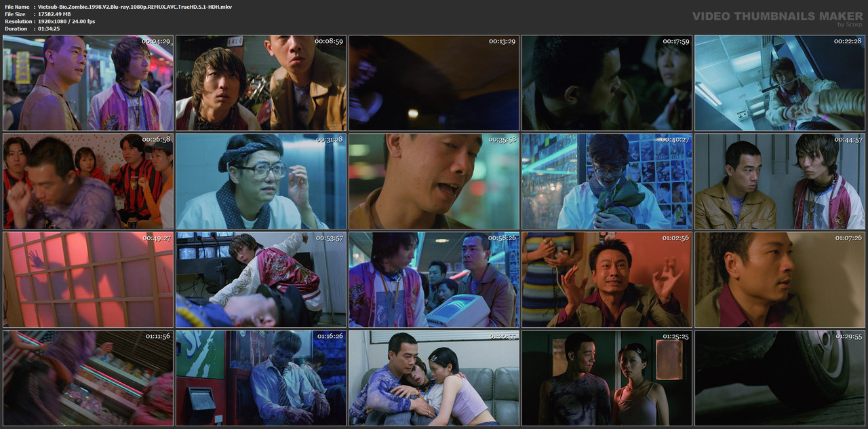The width and height of the screenshot is (868, 429).
Task: Select the close-up frame at 00:35:58
Action: [434, 181]
